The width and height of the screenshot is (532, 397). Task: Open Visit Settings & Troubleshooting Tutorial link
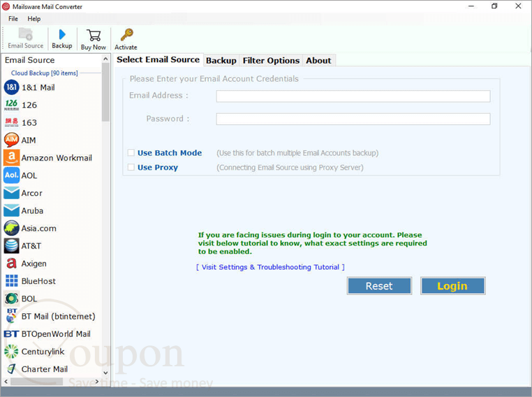270,267
